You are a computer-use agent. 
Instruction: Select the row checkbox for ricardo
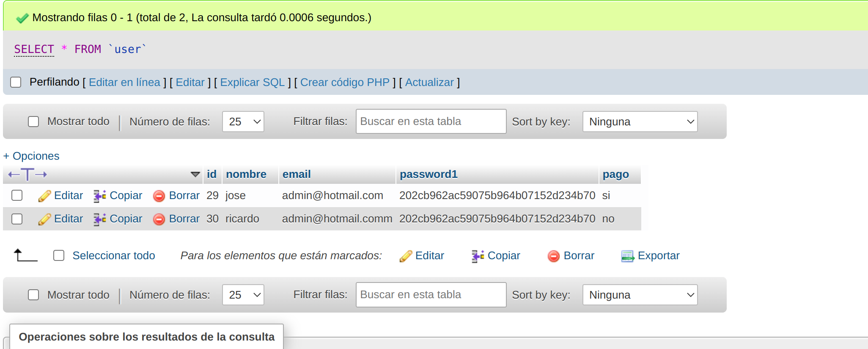(x=17, y=219)
